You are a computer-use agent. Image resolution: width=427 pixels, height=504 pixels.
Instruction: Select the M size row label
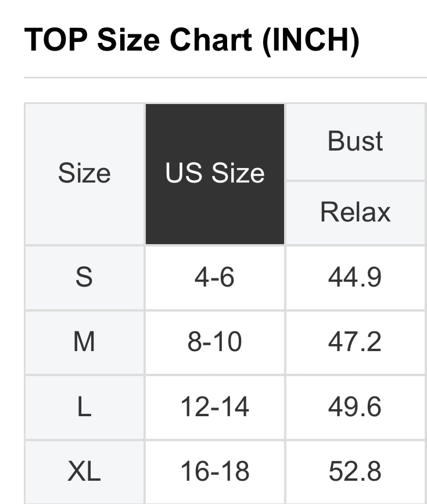pyautogui.click(x=84, y=342)
